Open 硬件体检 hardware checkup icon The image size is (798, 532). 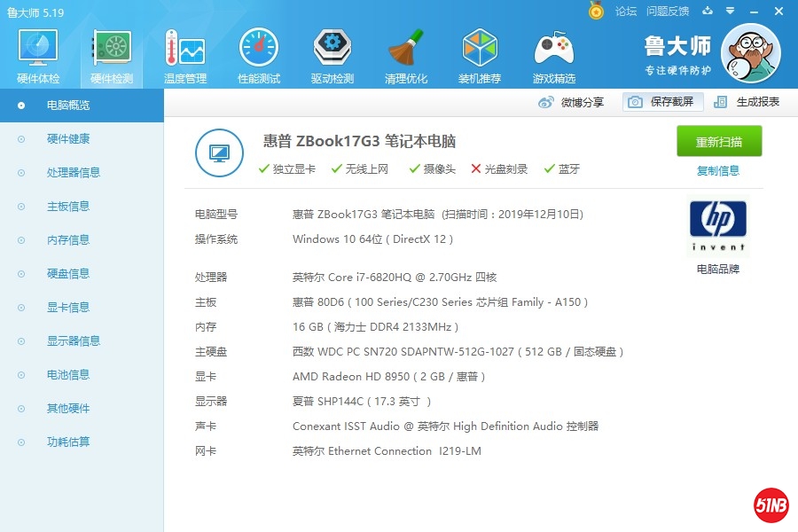38,55
